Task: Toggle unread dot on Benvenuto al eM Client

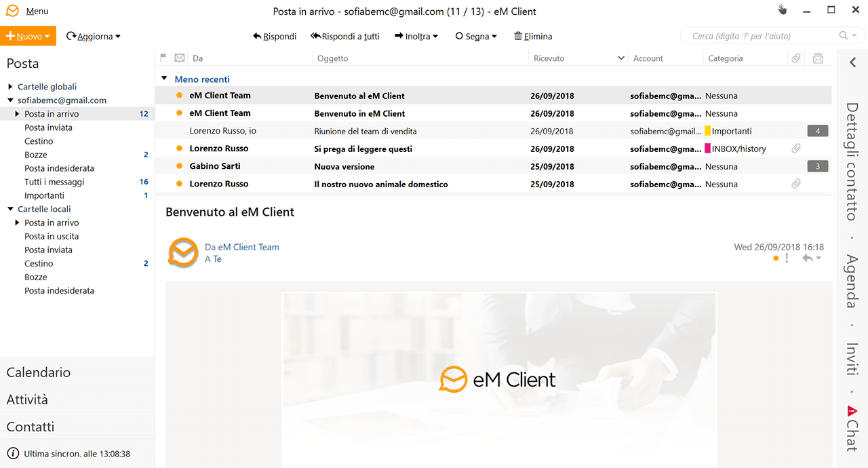Action: click(x=179, y=96)
